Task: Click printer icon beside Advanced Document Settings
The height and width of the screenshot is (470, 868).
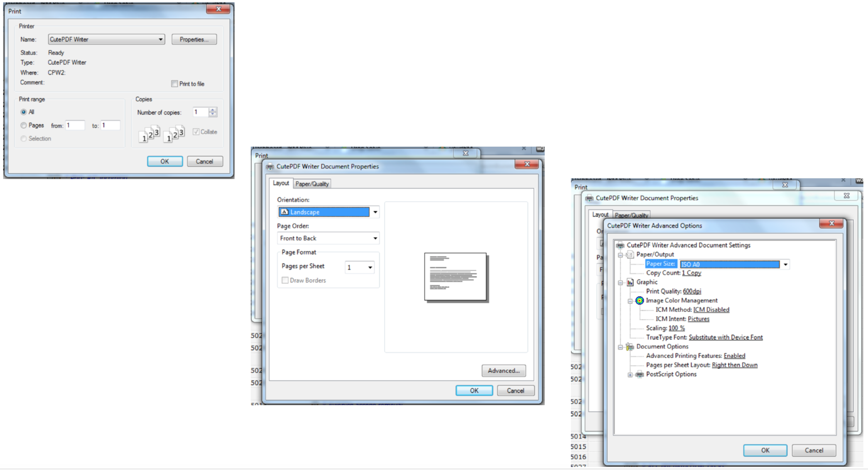Action: coord(620,245)
